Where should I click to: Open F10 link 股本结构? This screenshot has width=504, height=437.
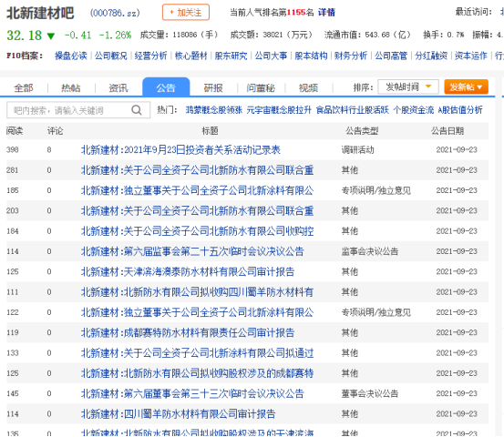pos(311,56)
